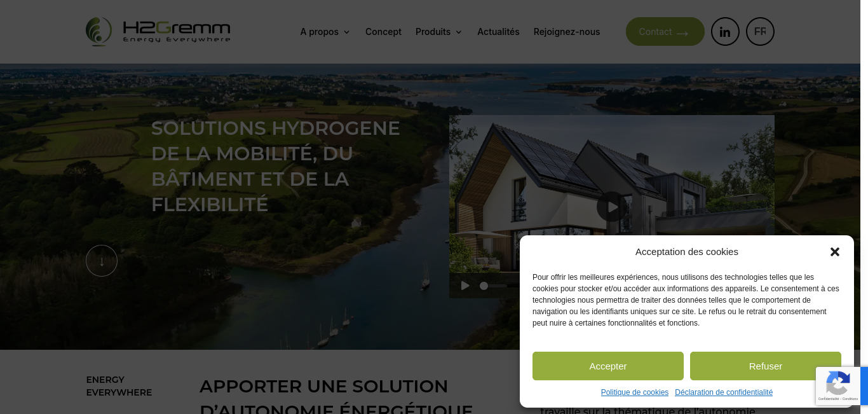Open the Politique de cookies link
Viewport: 868px width, 414px height.
(635, 392)
